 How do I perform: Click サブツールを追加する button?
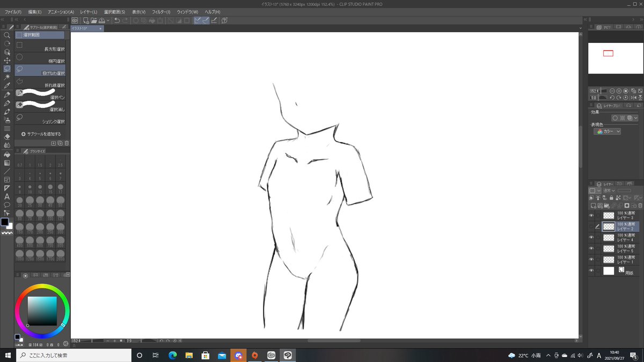tap(41, 134)
